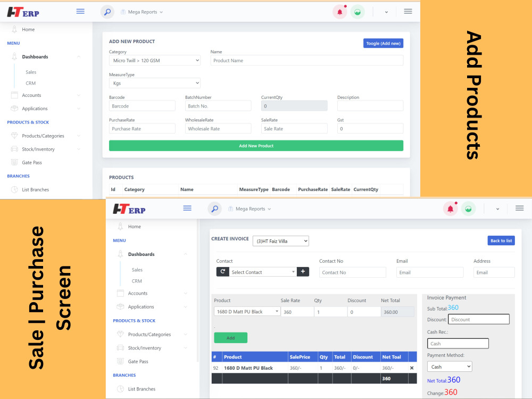
Task: Click Description input field
Action: (x=370, y=106)
